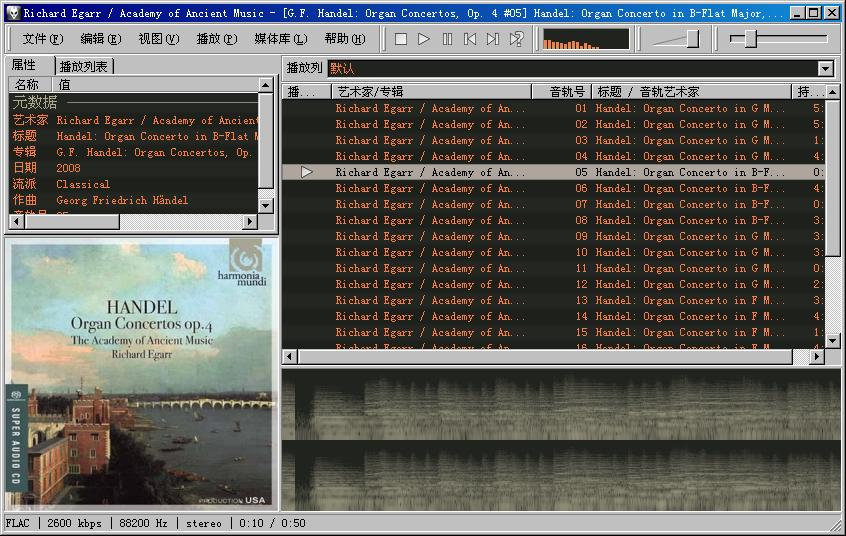Click the 流派 Classical metadata row
The width and height of the screenshot is (846, 536).
(134, 184)
